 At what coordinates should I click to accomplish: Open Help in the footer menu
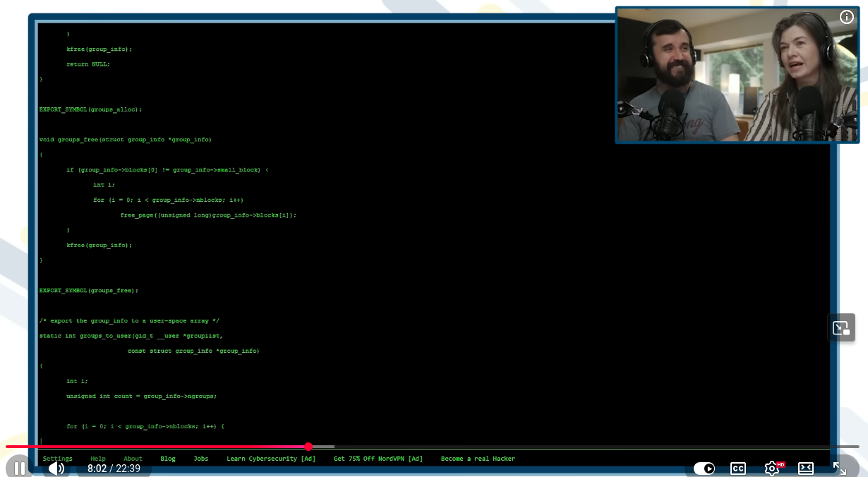point(98,459)
